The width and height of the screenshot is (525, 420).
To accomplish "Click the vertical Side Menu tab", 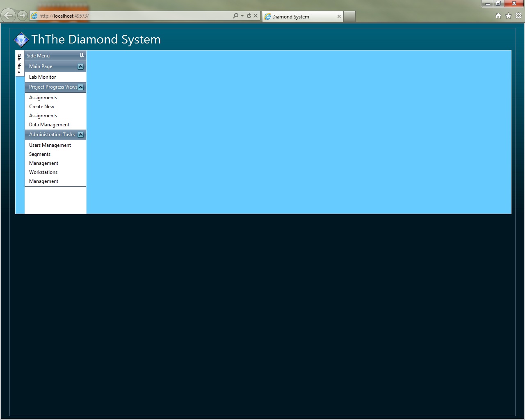I will pyautogui.click(x=20, y=64).
